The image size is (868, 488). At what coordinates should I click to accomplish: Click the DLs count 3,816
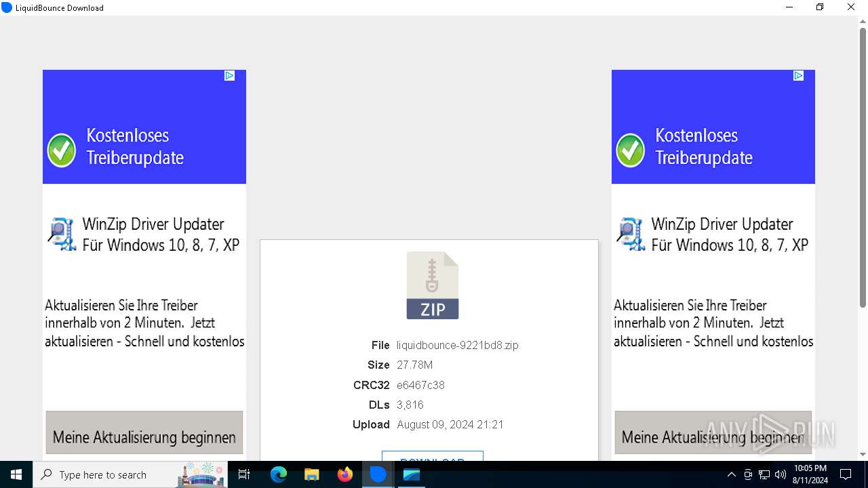click(410, 405)
